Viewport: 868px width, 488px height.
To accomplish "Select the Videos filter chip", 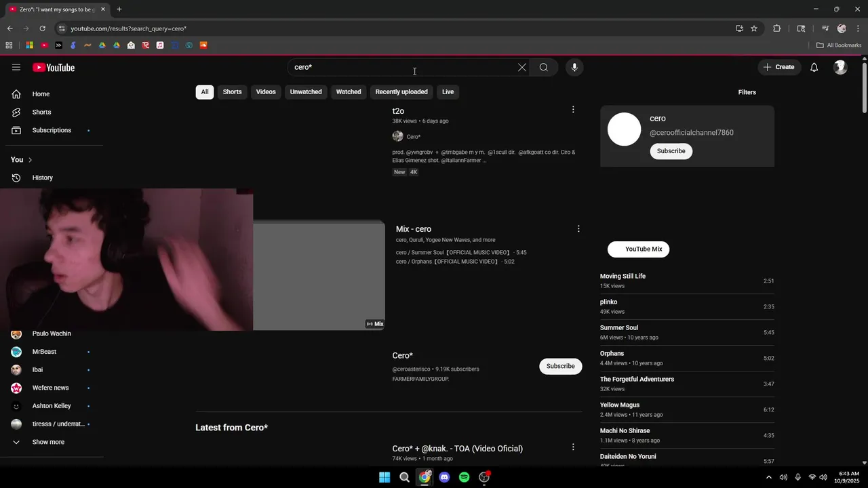I will pos(266,91).
